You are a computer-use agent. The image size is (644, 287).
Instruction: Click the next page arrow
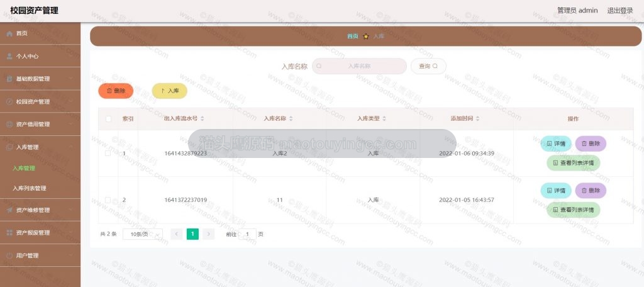[209, 234]
